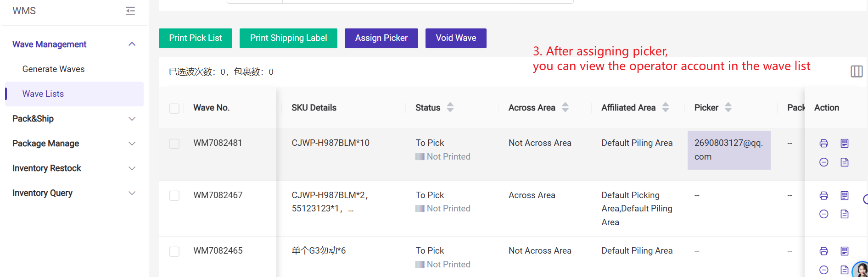
Task: Open Generate Waves menu item
Action: (53, 69)
